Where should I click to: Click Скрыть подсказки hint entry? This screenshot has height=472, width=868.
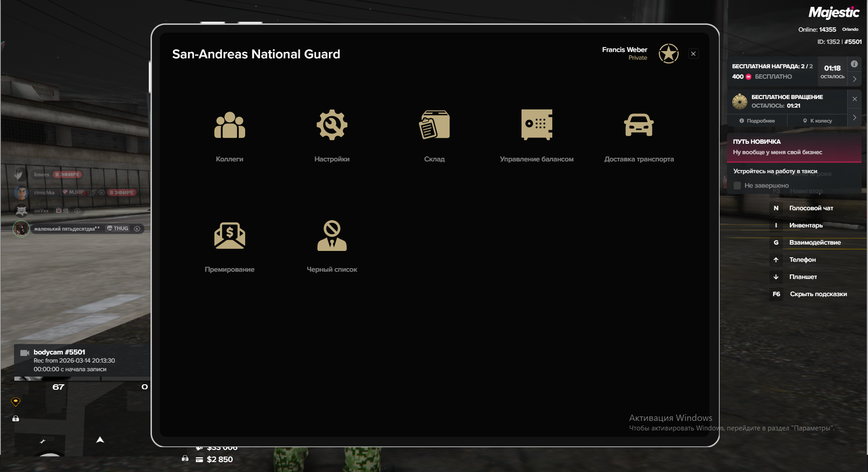click(x=818, y=294)
